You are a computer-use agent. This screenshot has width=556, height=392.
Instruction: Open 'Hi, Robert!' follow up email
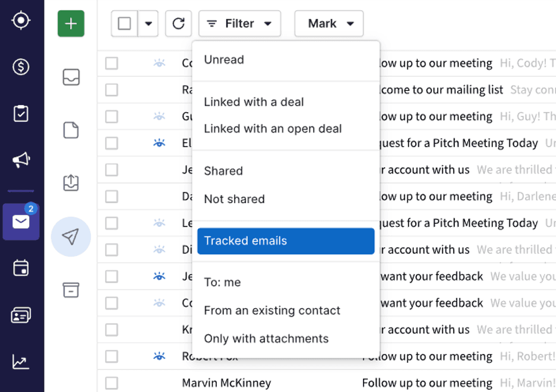click(527, 356)
